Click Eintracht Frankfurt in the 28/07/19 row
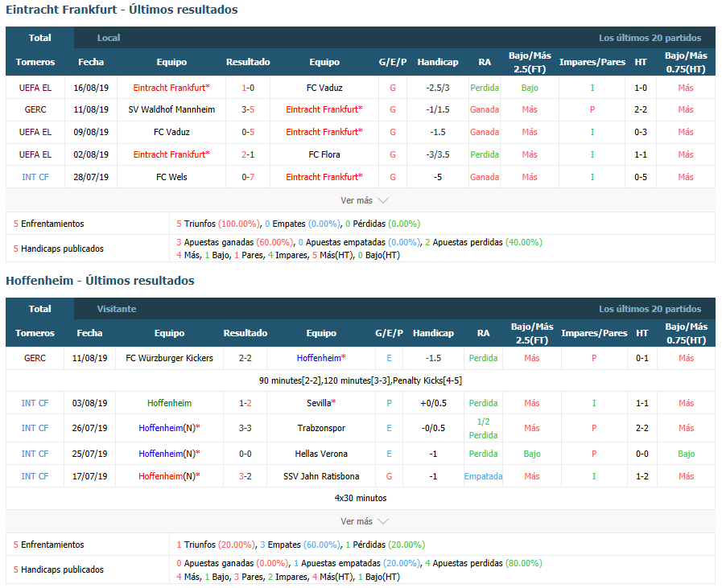The width and height of the screenshot is (722, 588). click(324, 177)
